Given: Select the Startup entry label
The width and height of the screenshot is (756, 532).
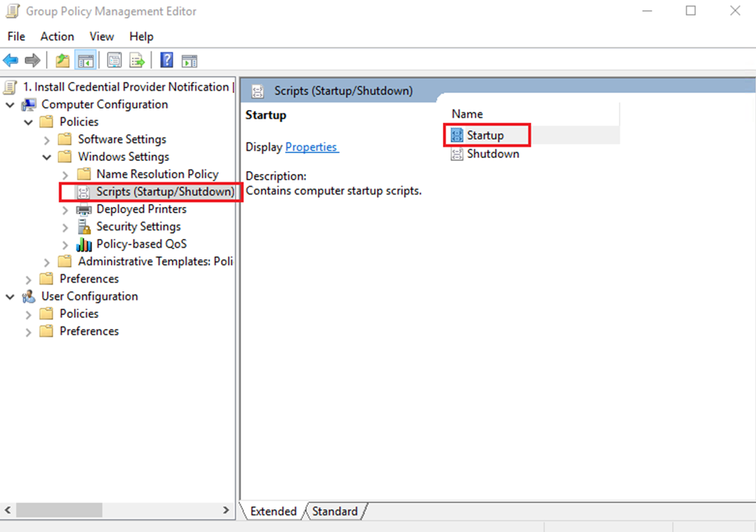Looking at the screenshot, I should coord(485,135).
